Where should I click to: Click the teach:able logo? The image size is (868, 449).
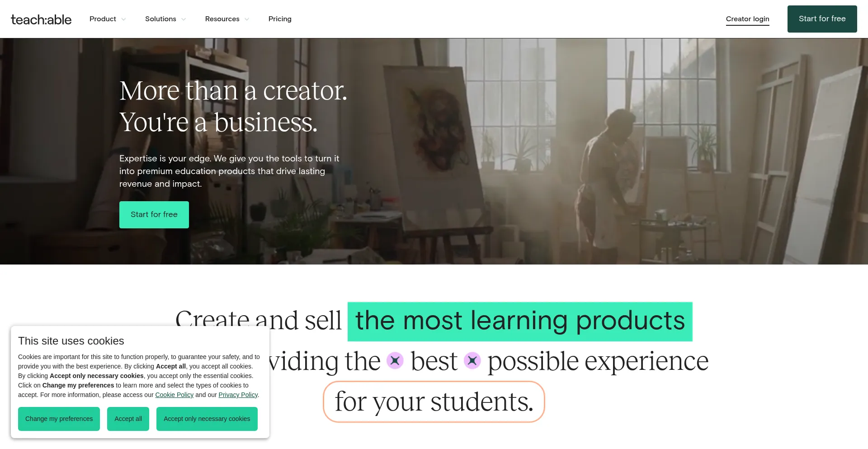point(41,19)
